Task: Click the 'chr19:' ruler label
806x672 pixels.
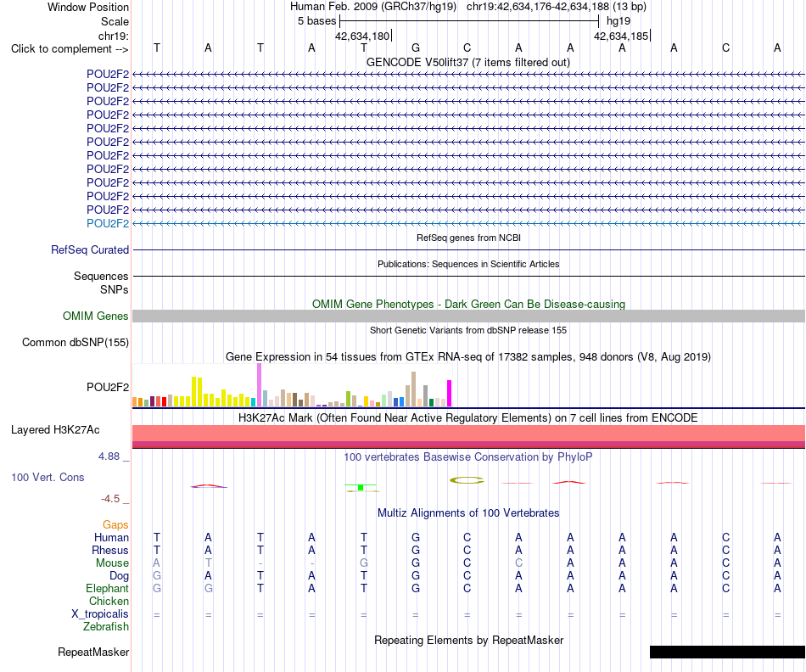Action: coord(114,36)
